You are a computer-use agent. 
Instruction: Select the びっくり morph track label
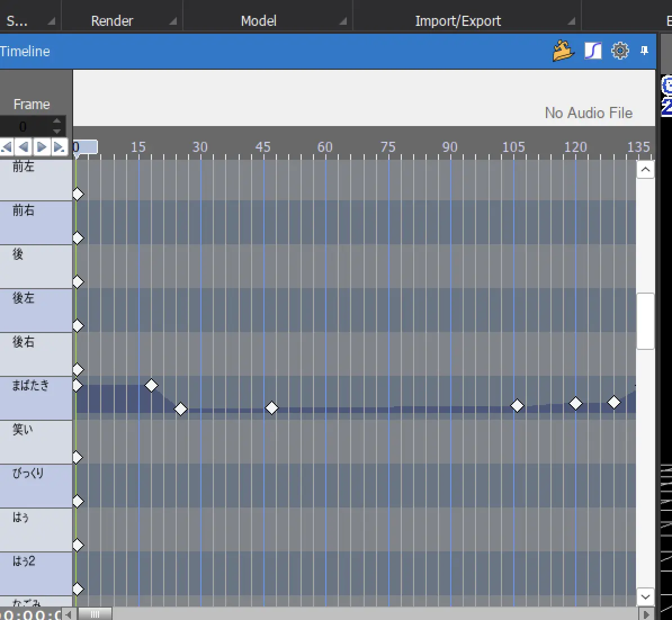36,486
